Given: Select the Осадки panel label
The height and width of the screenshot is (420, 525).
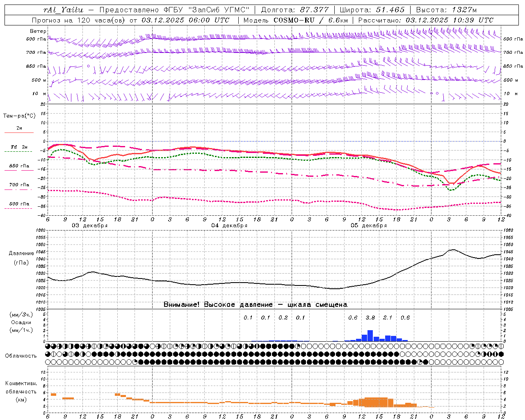Looking at the screenshot, I should (x=21, y=323).
